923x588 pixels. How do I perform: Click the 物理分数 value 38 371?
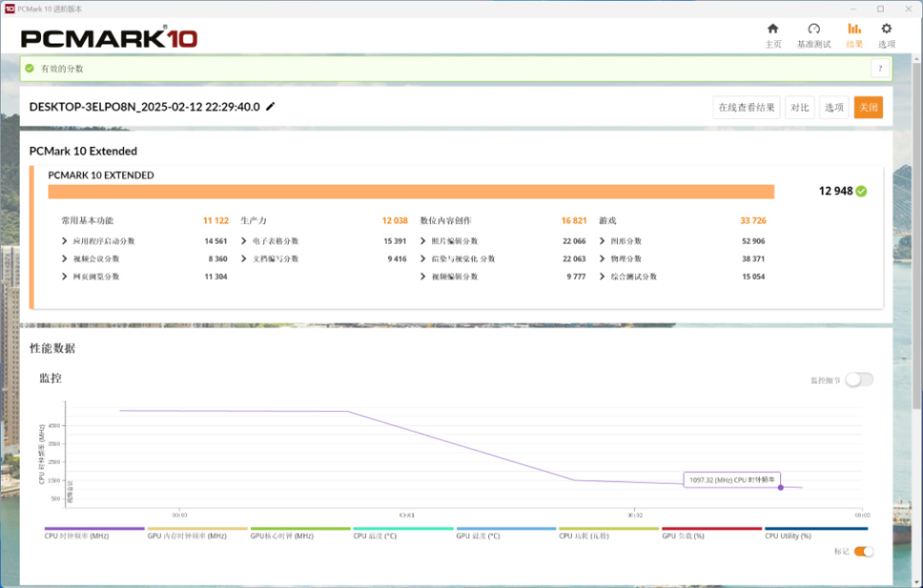754,258
